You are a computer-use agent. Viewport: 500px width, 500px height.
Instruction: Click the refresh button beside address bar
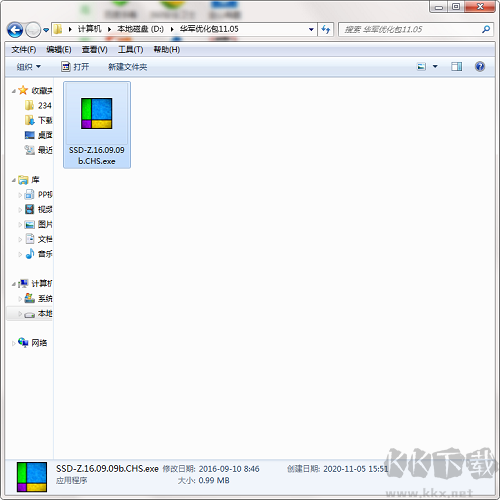click(326, 29)
